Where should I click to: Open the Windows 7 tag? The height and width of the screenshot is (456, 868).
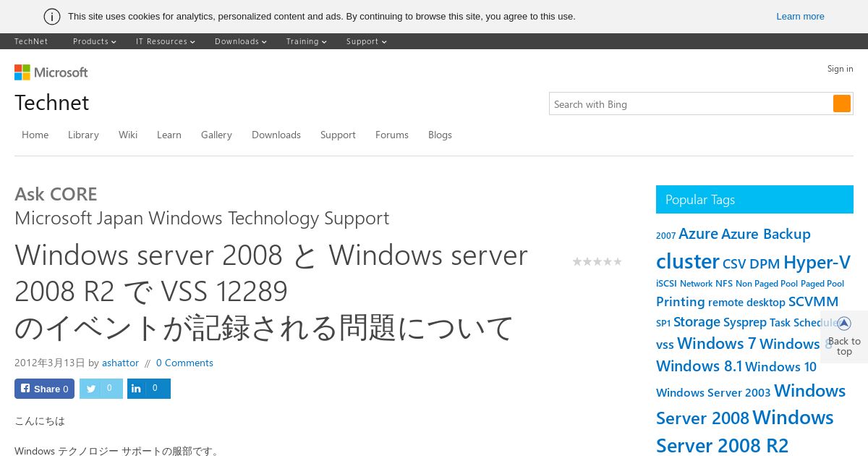pos(716,343)
